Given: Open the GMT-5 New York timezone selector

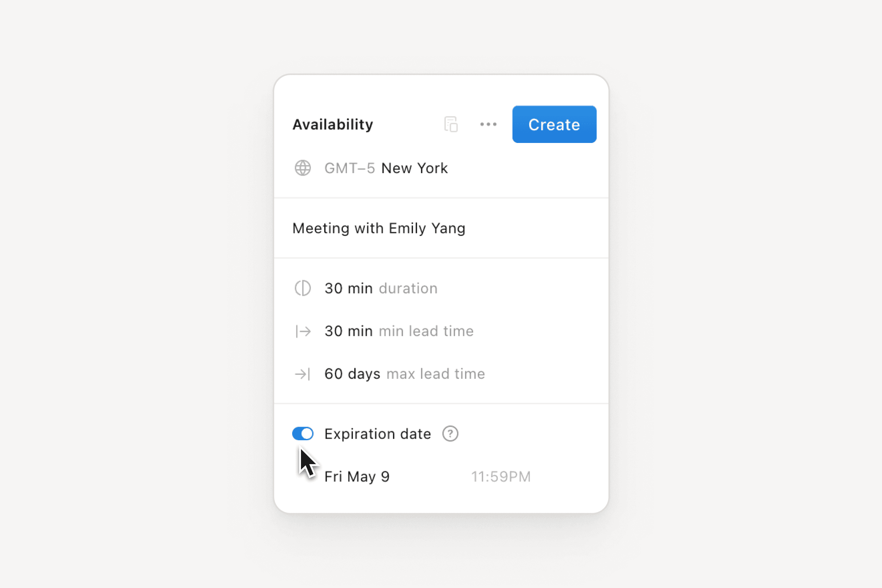Looking at the screenshot, I should pos(386,168).
